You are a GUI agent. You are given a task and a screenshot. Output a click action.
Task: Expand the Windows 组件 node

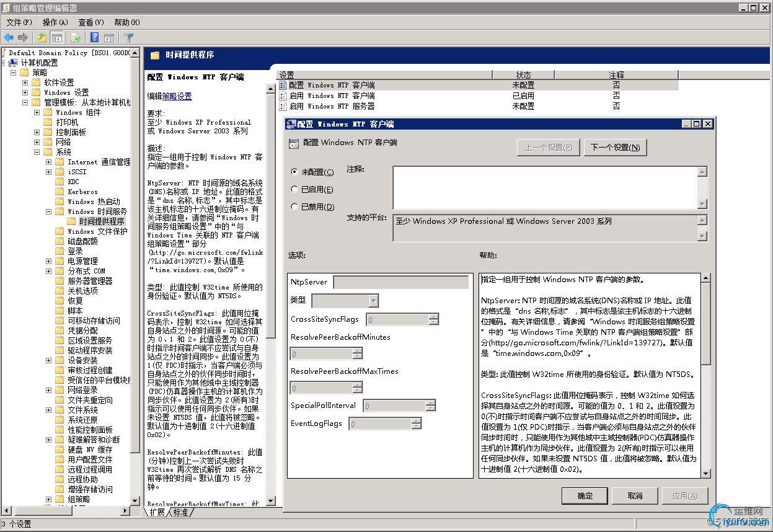point(37,112)
